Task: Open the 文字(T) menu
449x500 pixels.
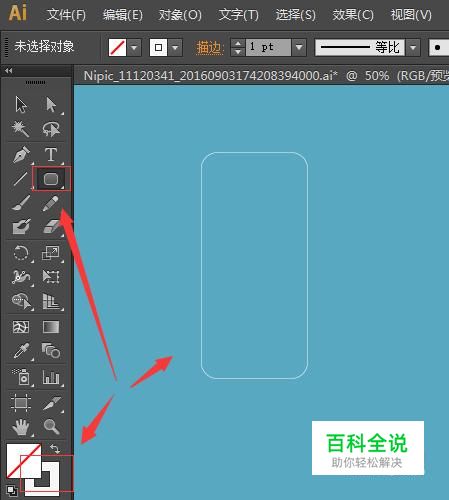Action: coord(239,15)
